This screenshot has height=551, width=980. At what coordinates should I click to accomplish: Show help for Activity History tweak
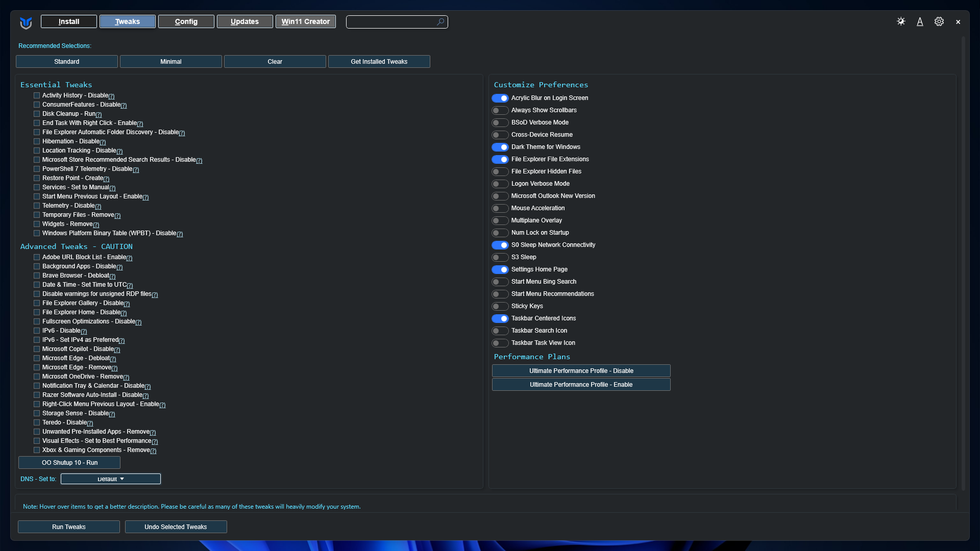tap(112, 96)
